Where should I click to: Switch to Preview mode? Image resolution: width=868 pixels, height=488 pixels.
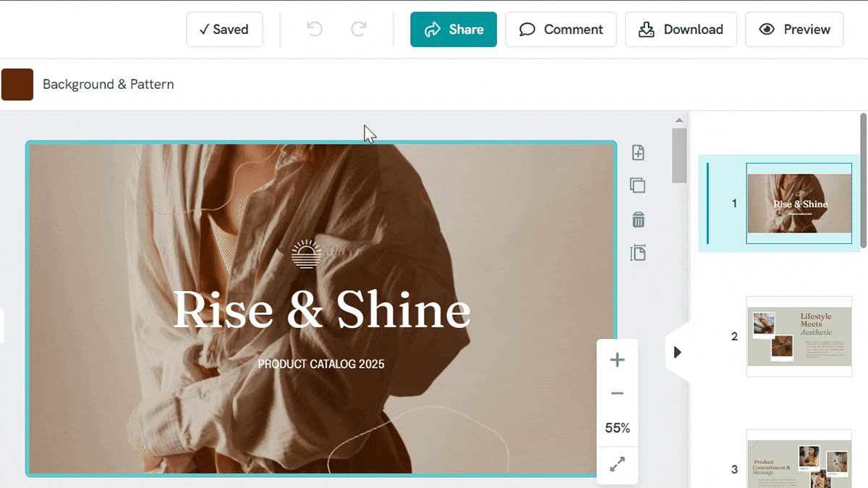(794, 29)
